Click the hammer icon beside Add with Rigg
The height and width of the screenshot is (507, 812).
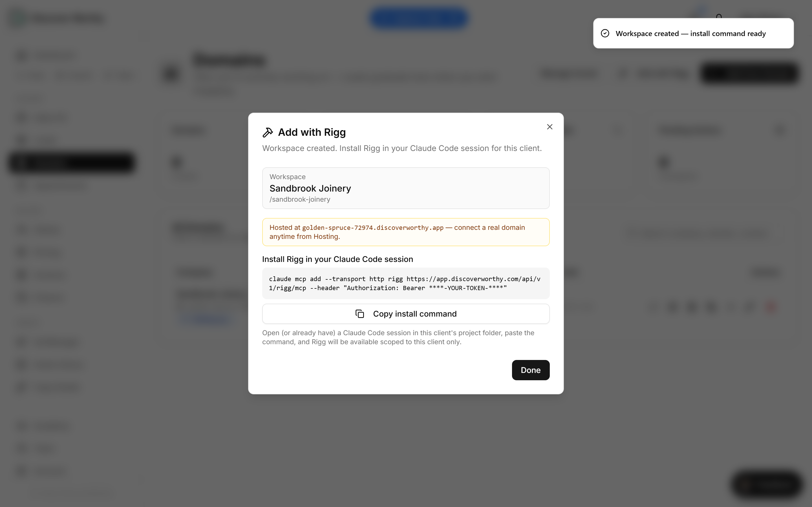(267, 132)
